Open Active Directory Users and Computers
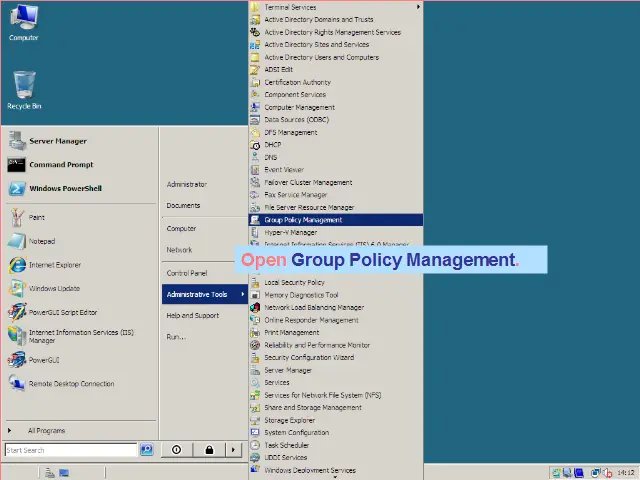 click(x=336, y=57)
